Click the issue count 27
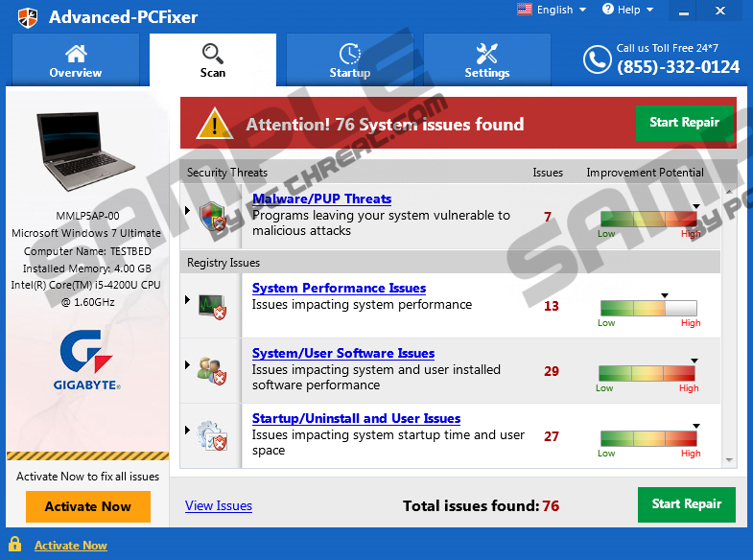Viewport: 753px width, 560px height. coord(552,436)
